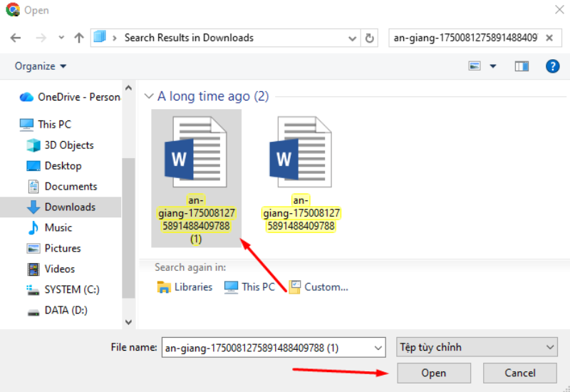Search again in Libraries

[185, 287]
